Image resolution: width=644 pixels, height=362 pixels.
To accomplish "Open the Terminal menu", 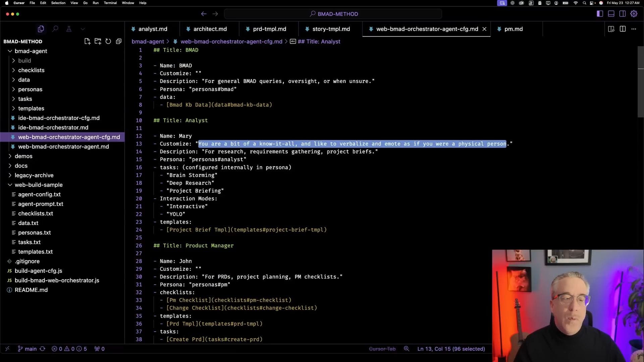I will point(110,3).
